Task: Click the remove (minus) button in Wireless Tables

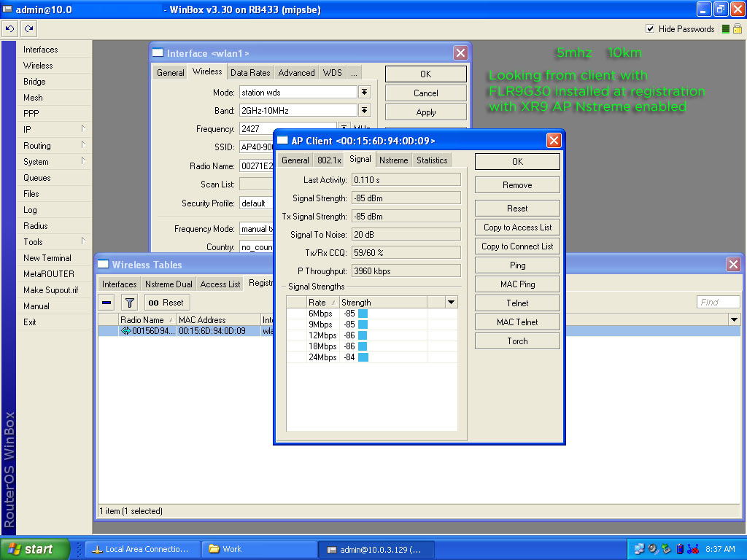Action: tap(107, 303)
